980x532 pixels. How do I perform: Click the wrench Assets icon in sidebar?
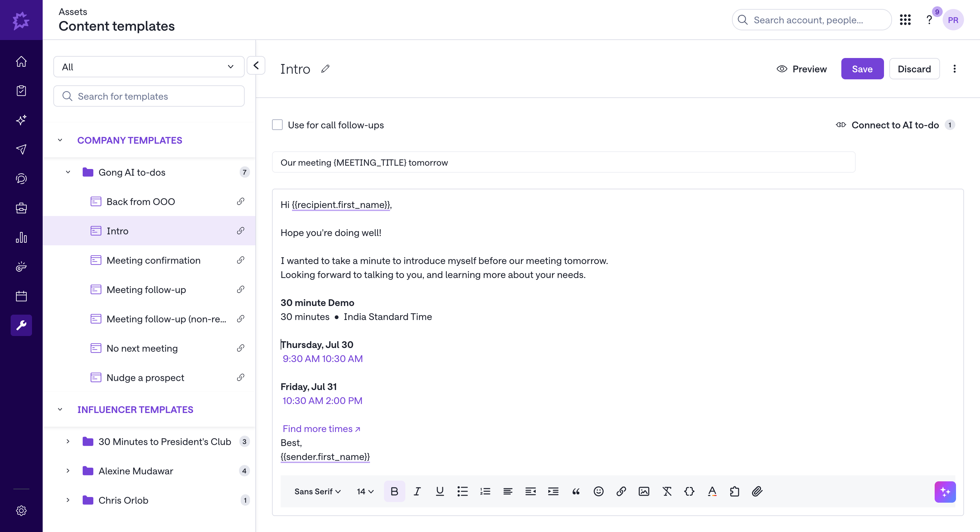pos(21,325)
